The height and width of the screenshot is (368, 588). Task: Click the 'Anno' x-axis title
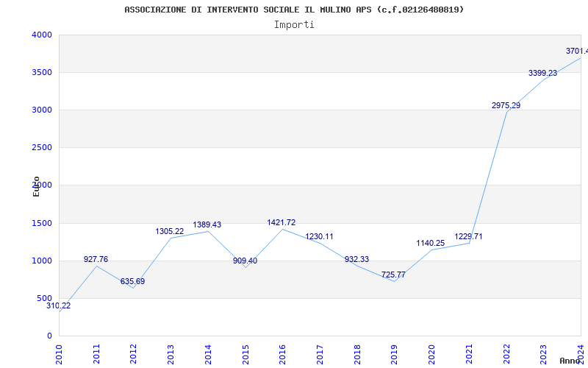[570, 361]
